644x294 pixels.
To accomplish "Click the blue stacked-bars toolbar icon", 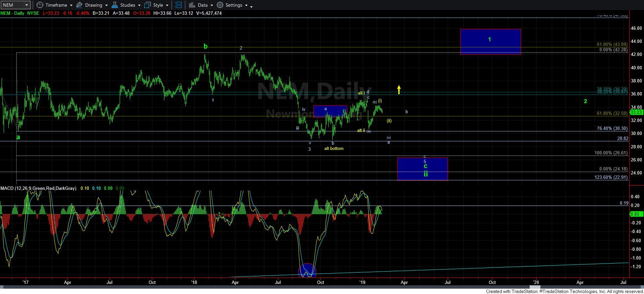I will click(x=178, y=5).
